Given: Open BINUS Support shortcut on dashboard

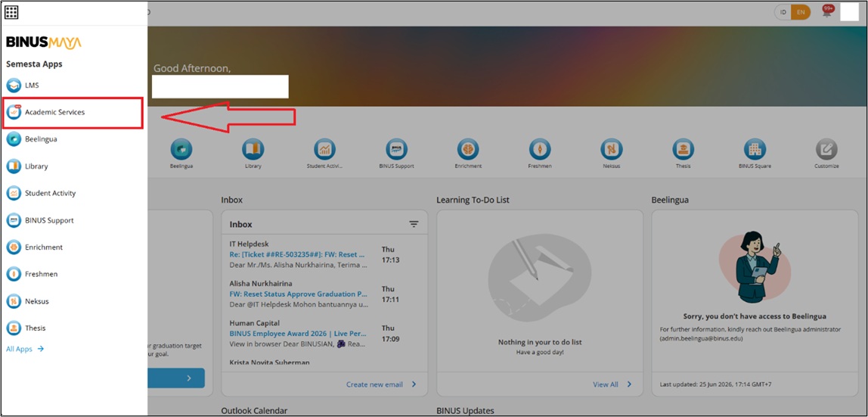Looking at the screenshot, I should pos(396,150).
